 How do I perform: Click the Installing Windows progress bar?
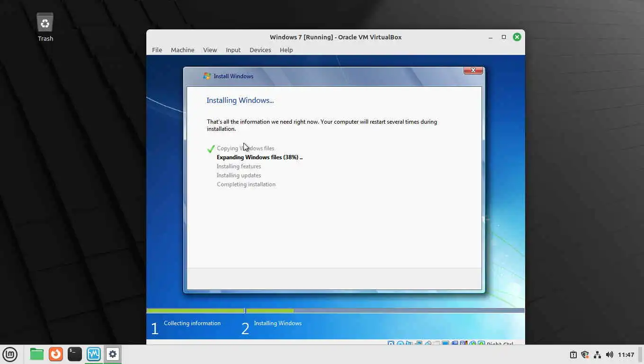[385, 311]
